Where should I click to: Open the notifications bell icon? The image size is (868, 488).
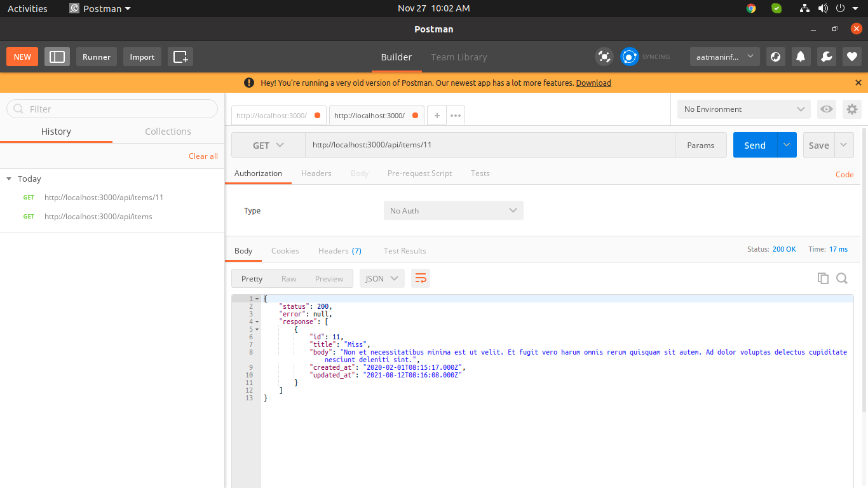pyautogui.click(x=801, y=57)
